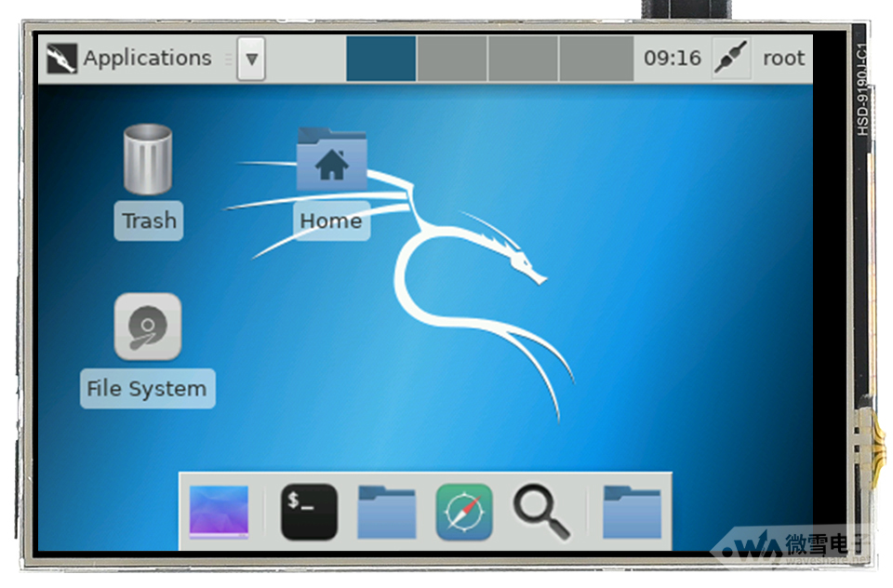Open the rightmost folder in the dock
The image size is (893, 588).
pos(632,512)
